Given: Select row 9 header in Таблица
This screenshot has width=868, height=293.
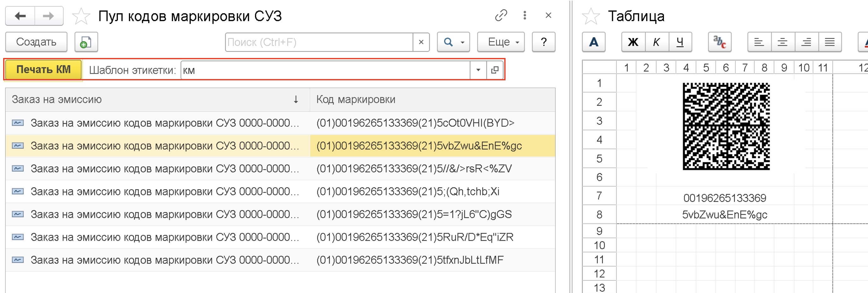Looking at the screenshot, I should (x=599, y=231).
